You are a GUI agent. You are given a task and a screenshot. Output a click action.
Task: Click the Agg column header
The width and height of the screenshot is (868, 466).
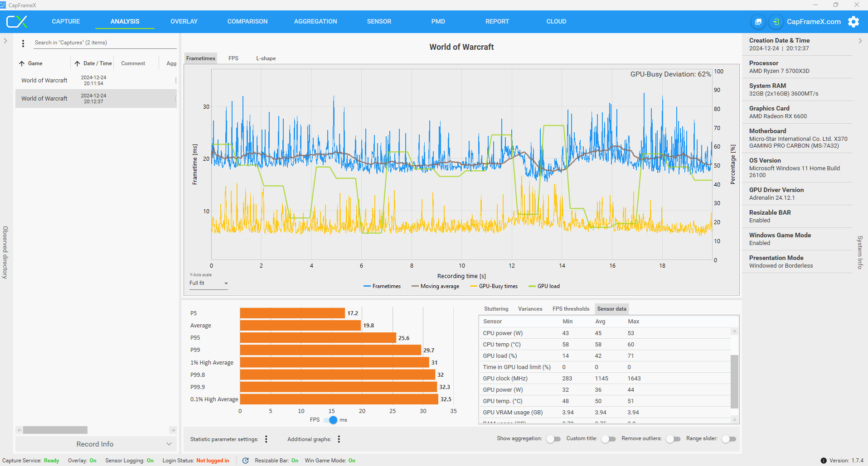pyautogui.click(x=171, y=63)
